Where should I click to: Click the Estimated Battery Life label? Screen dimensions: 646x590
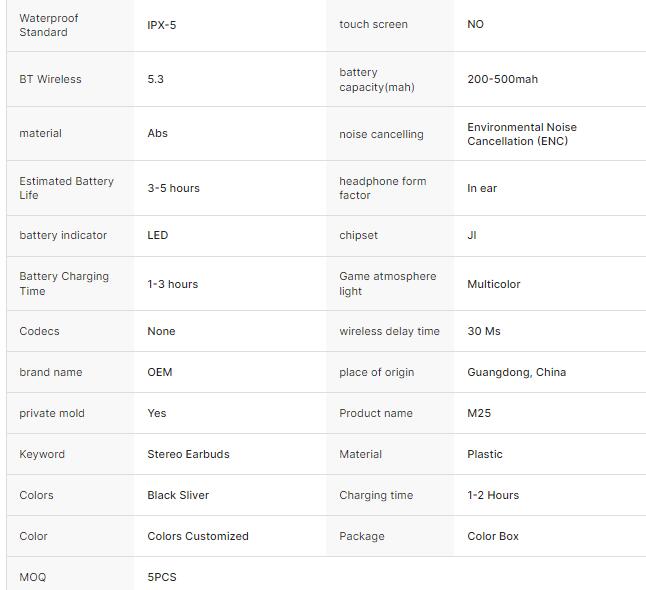[x=66, y=188]
